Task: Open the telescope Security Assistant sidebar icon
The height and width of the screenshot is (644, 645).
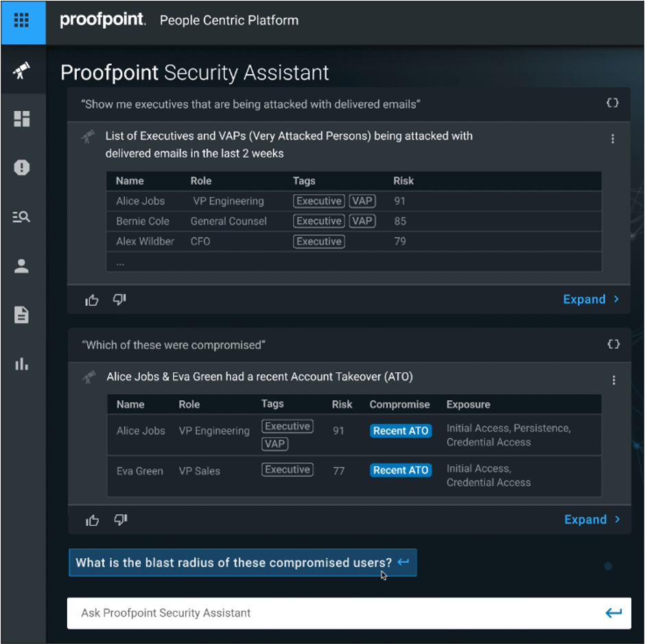Action: coord(21,70)
